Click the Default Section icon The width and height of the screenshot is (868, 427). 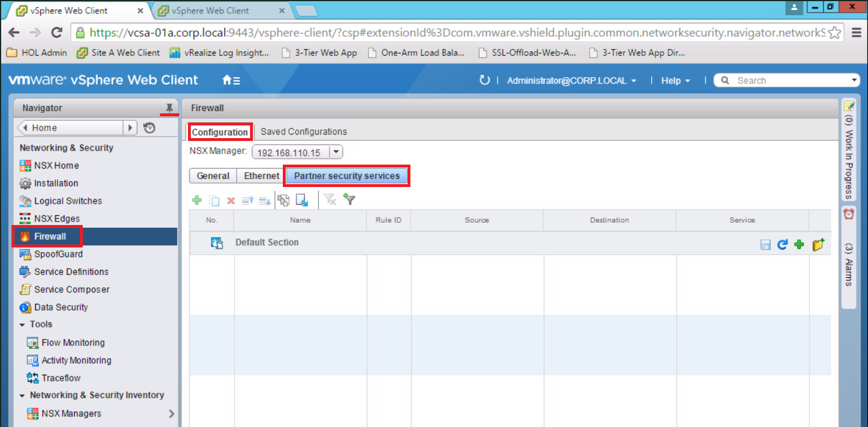[x=217, y=243]
